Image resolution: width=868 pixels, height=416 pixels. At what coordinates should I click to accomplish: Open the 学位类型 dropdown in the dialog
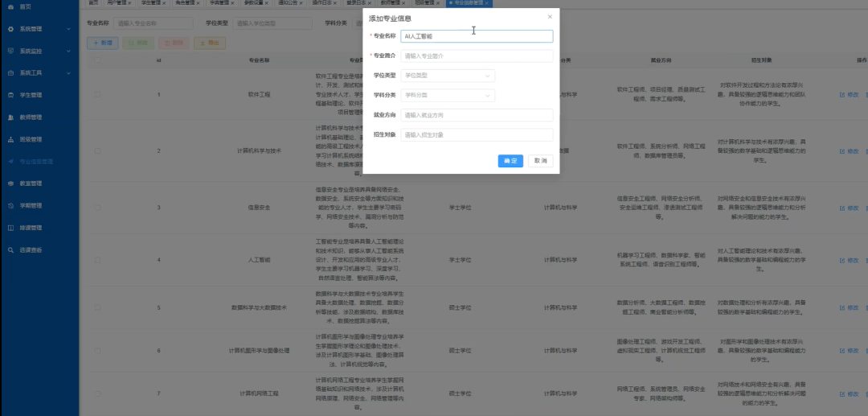tap(448, 76)
